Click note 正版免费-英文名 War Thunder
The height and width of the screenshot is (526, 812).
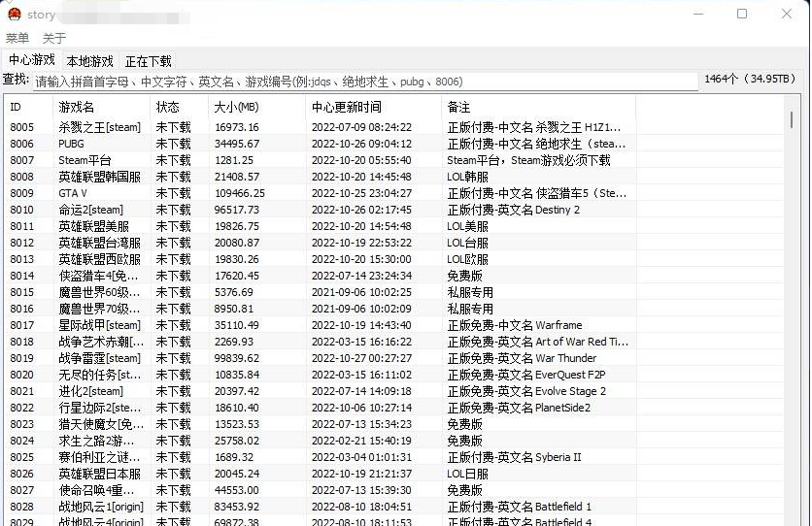point(522,358)
